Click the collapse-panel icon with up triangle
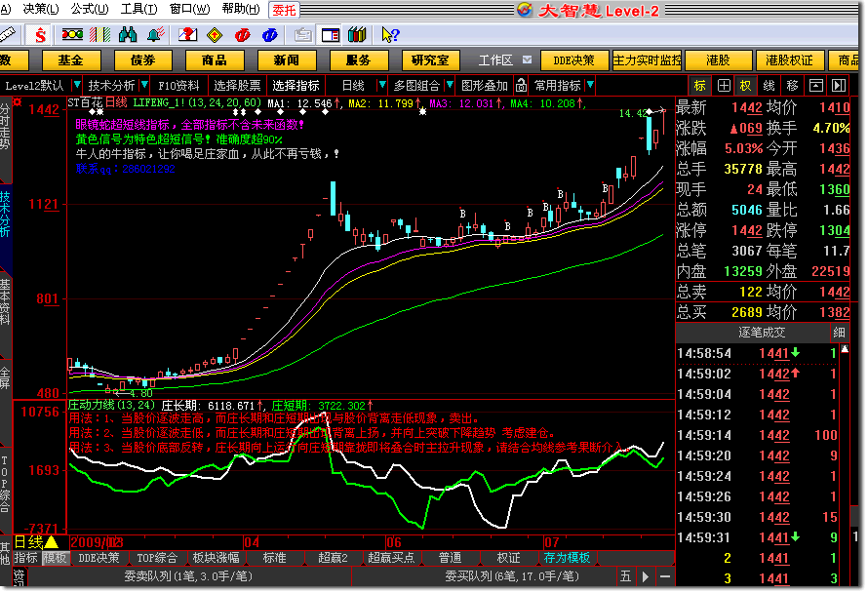This screenshot has height=593, width=868. point(816,85)
